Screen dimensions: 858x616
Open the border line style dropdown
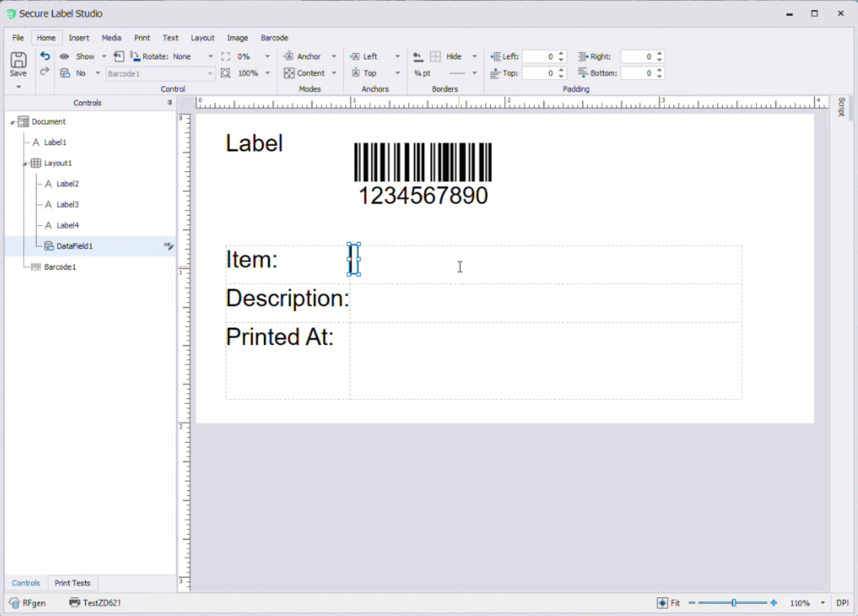[x=474, y=73]
